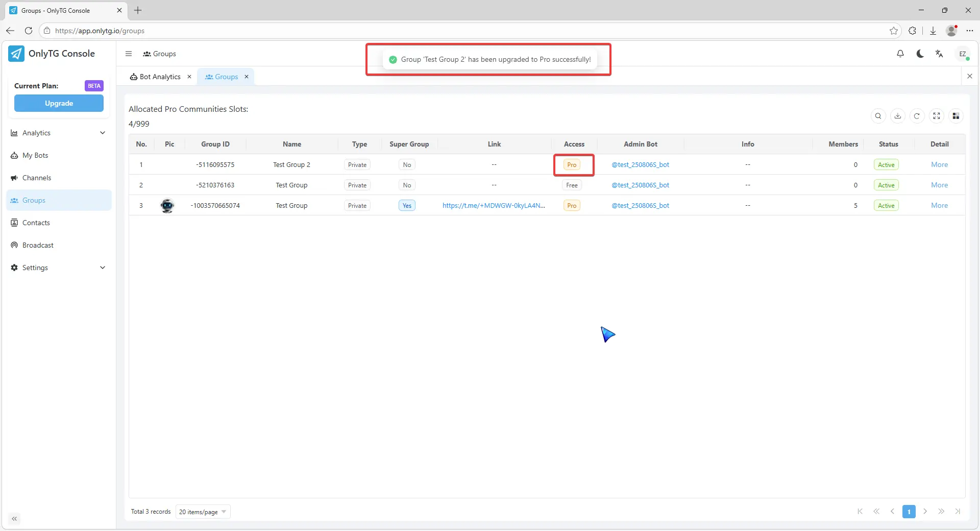Click the robot group picture thumbnail
This screenshot has height=531, width=980.
[x=167, y=205]
